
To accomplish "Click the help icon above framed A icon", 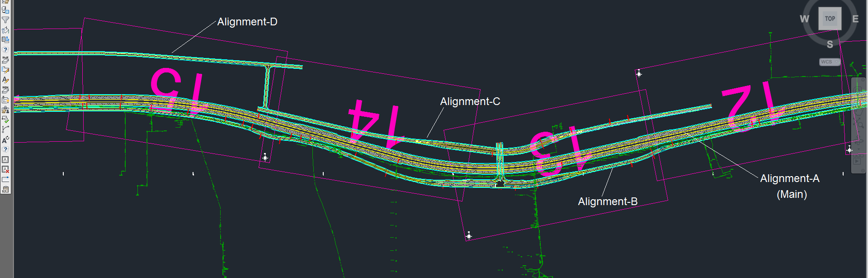I will pos(5,149).
